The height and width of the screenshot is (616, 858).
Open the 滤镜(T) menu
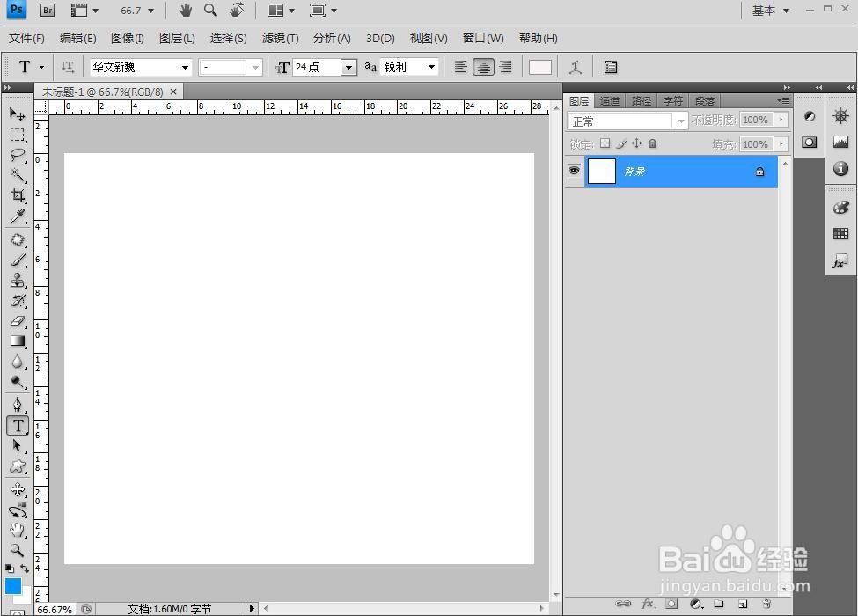[x=280, y=39]
